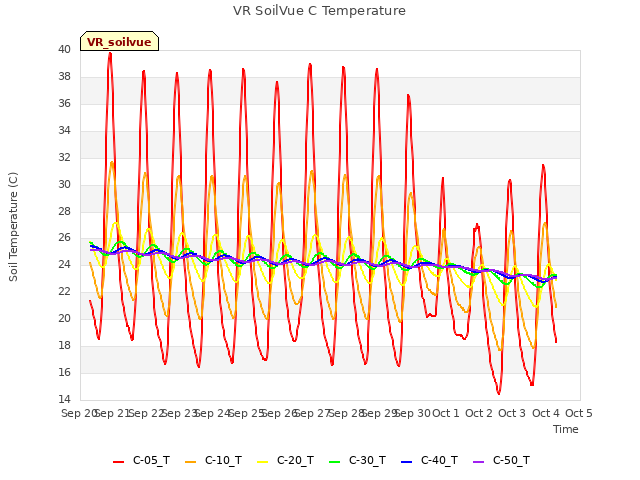Click the Oct 1 x-axis tick label
The height and width of the screenshot is (480, 640).
pyautogui.click(x=446, y=413)
